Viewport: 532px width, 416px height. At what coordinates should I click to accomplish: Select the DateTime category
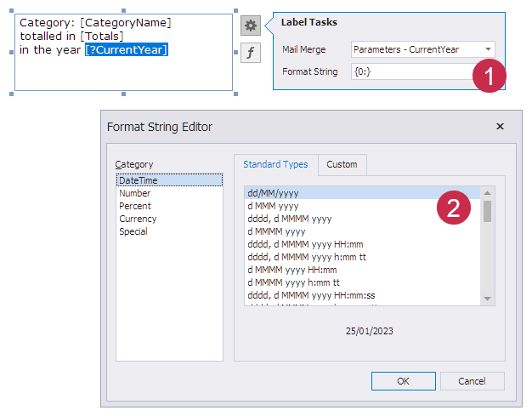169,180
